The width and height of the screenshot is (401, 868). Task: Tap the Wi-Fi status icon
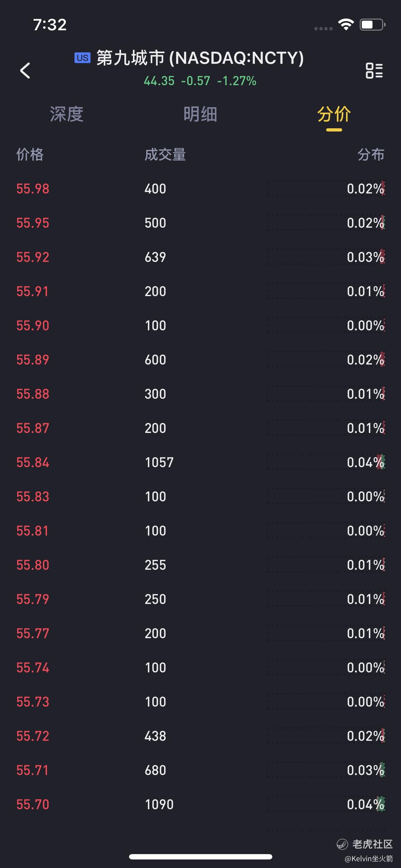coord(346,25)
